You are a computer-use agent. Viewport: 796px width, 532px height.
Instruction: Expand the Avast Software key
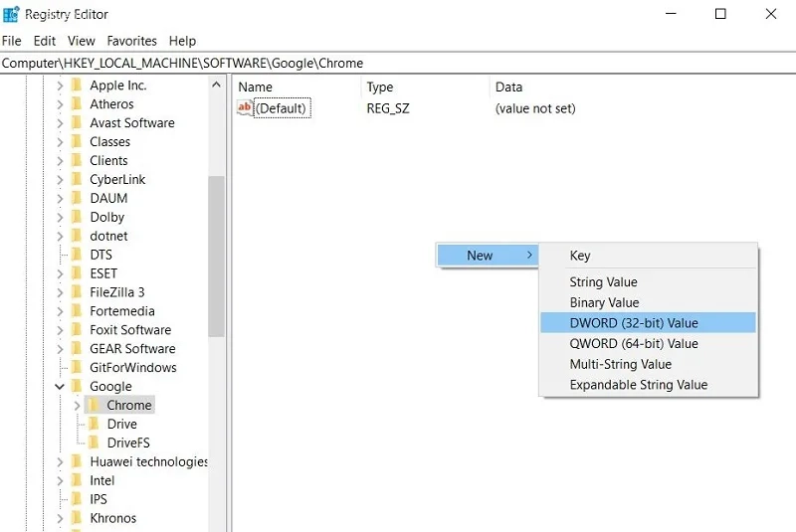point(60,122)
